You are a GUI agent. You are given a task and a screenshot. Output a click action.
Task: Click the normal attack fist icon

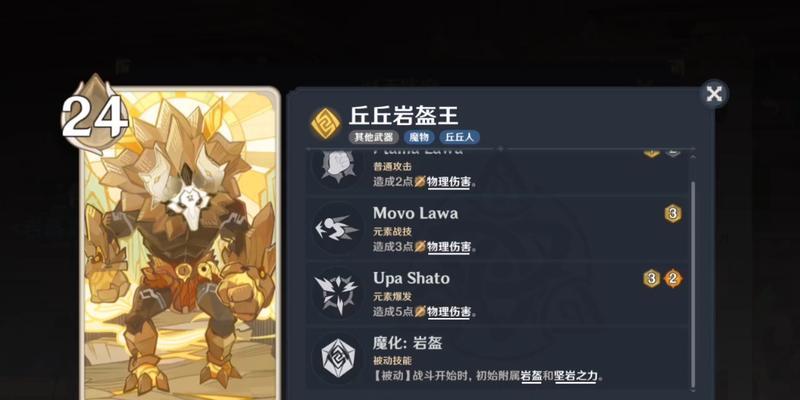coord(337,167)
